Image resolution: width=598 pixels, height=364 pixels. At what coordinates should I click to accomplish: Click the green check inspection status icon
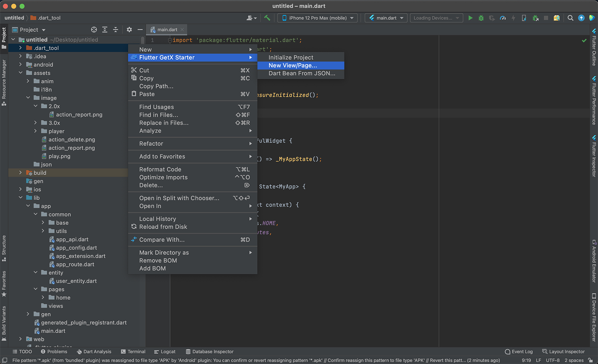coord(584,40)
